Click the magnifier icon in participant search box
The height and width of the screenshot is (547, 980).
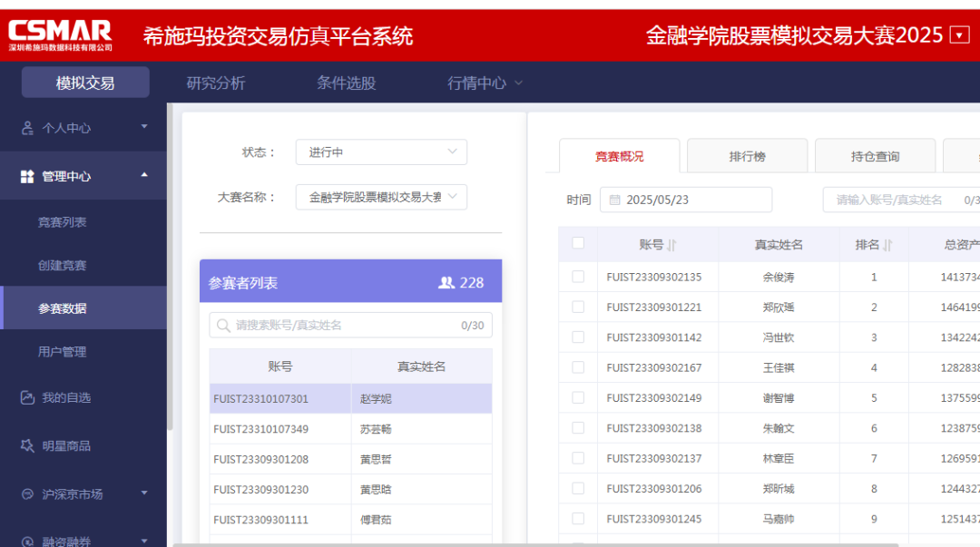click(222, 325)
